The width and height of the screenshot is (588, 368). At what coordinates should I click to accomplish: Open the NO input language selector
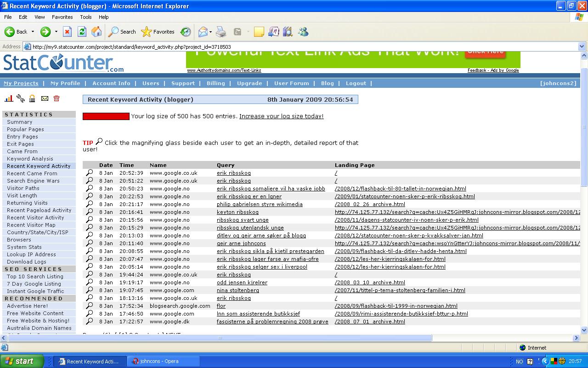(519, 362)
